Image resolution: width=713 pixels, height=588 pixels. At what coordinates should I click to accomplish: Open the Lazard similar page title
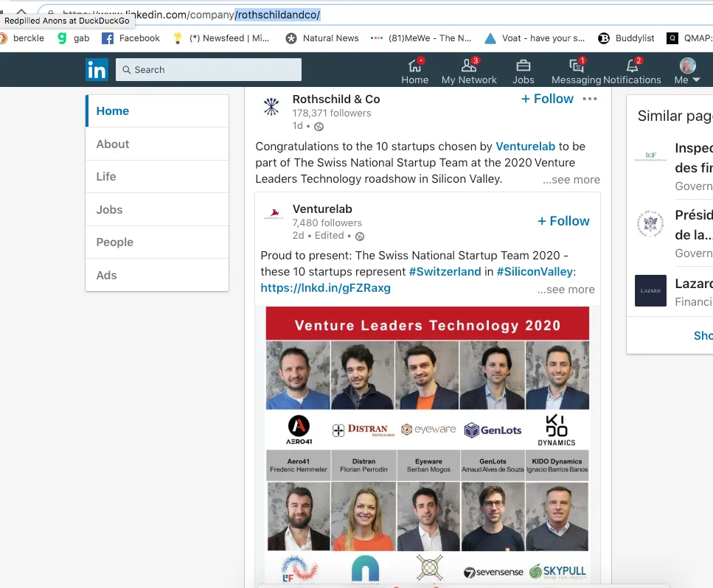(694, 284)
